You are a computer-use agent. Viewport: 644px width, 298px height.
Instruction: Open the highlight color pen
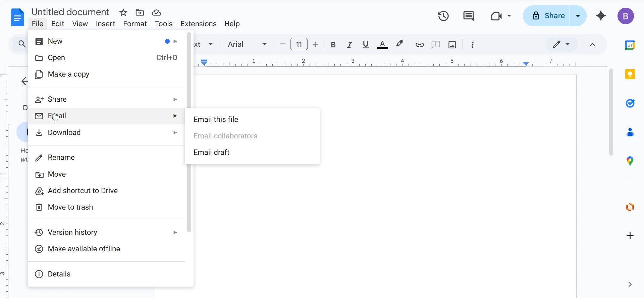pos(399,44)
